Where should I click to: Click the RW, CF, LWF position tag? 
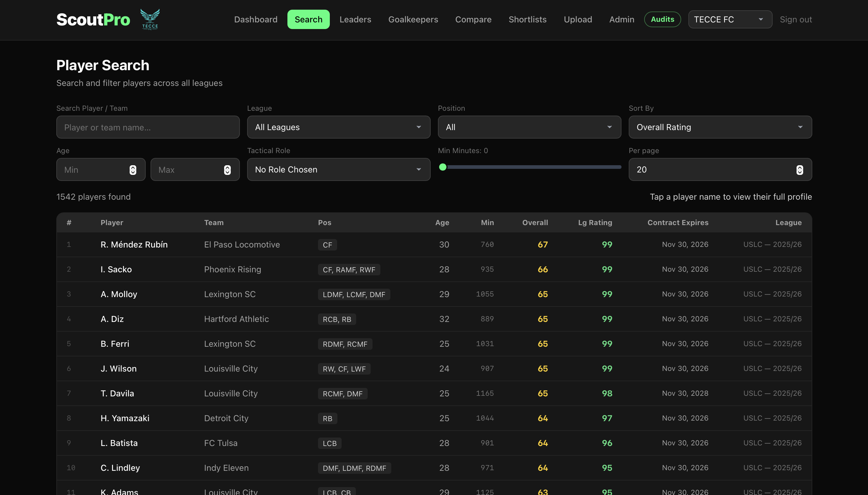[344, 369]
